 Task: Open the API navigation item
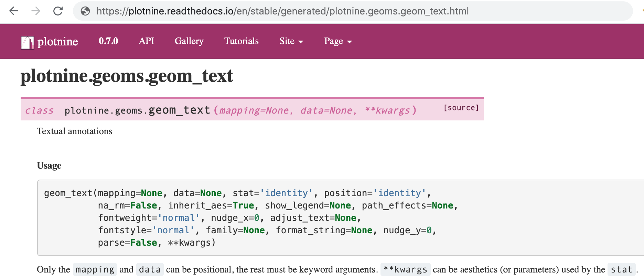(146, 41)
